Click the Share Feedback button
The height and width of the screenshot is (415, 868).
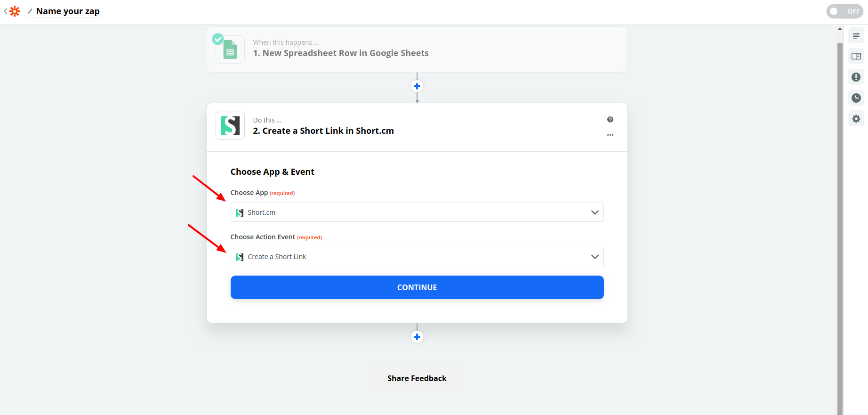pyautogui.click(x=417, y=378)
